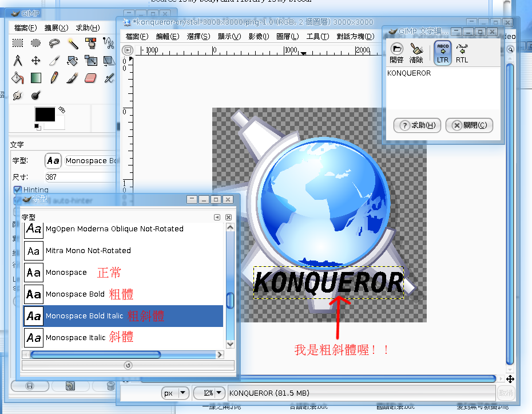
Task: Open the font dialog tab menu arrow
Action: click(x=217, y=217)
